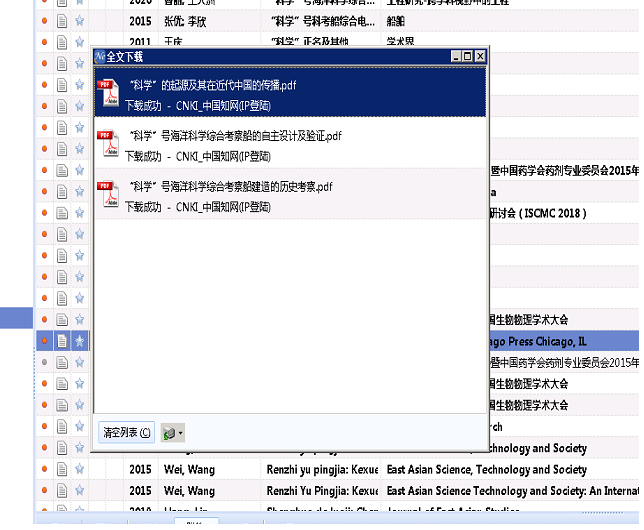644x530 pixels.
Task: Click source cell 学术界
Action: (400, 42)
